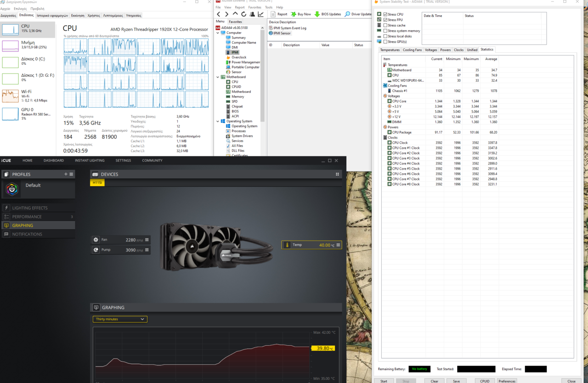Open Preferences in Stability Test
The image size is (588, 383).
507,381
